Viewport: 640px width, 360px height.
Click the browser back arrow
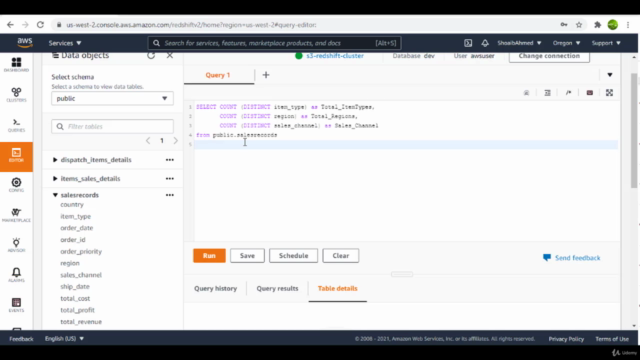click(x=10, y=25)
